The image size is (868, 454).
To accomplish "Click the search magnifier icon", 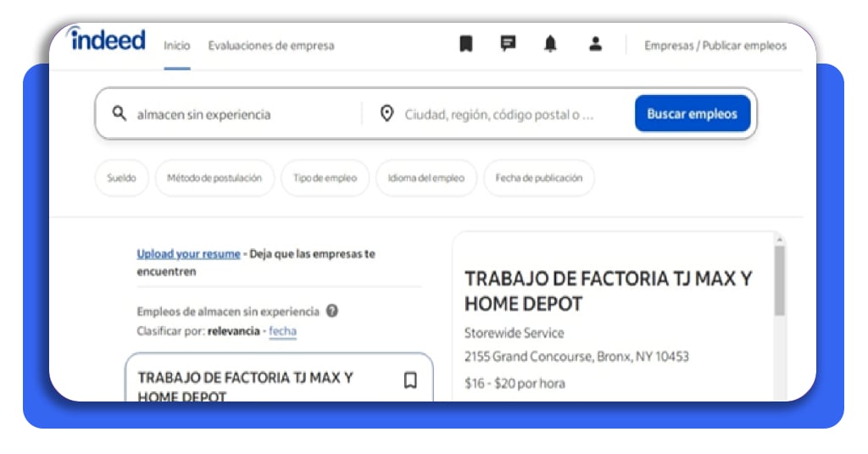I will pyautogui.click(x=119, y=113).
